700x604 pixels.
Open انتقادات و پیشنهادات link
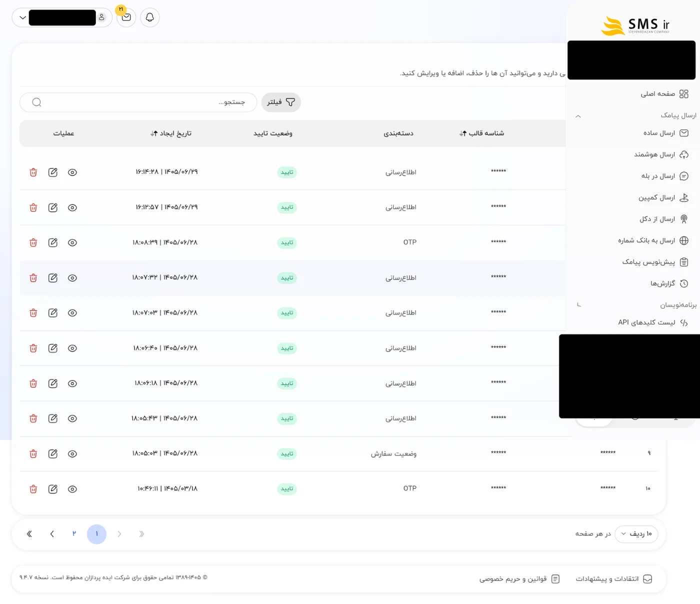[614, 579]
